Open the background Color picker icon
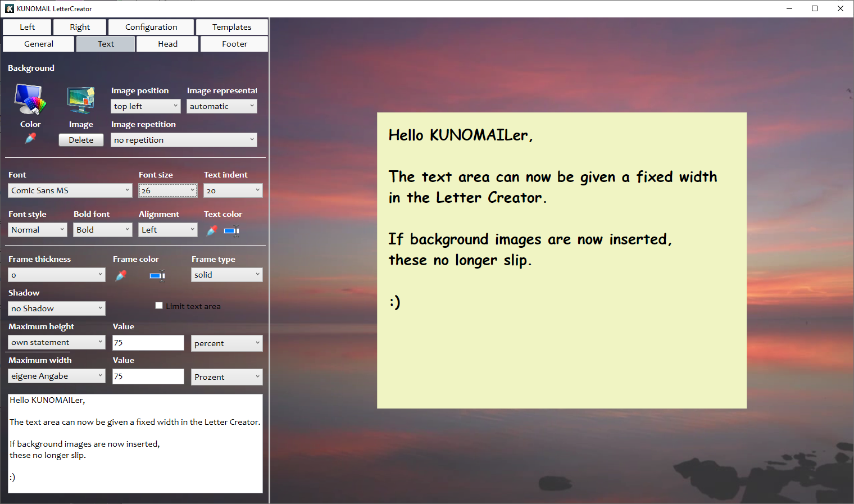The image size is (854, 504). [x=30, y=99]
